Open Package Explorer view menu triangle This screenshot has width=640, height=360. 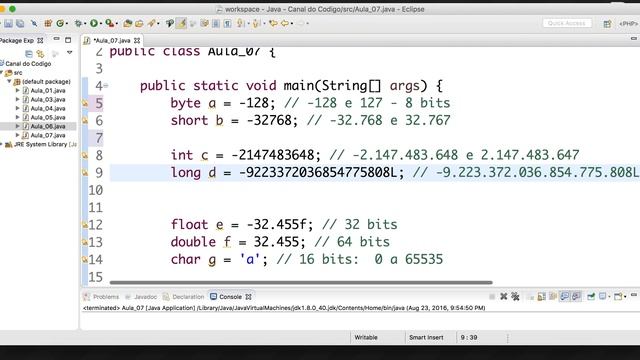pyautogui.click(x=70, y=53)
